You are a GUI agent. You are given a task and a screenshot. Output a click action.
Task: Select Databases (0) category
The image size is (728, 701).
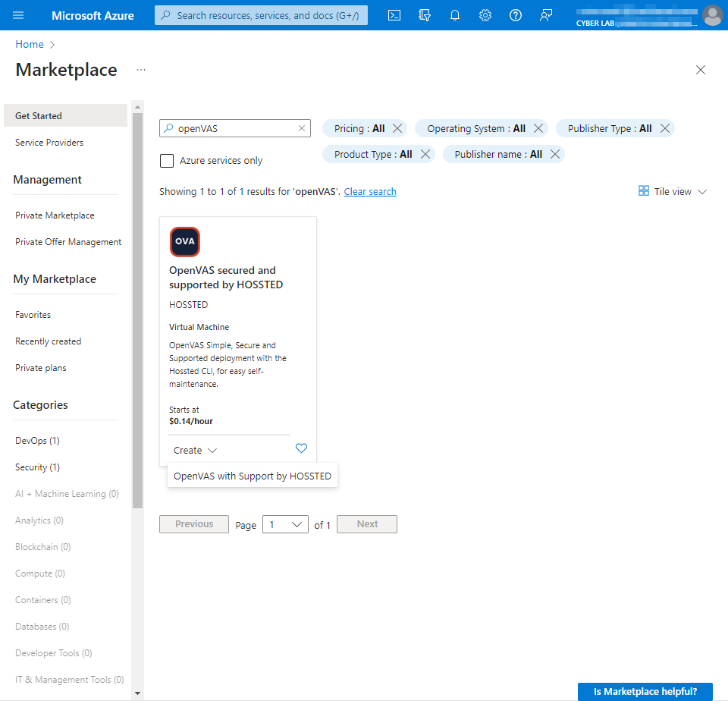tap(42, 627)
